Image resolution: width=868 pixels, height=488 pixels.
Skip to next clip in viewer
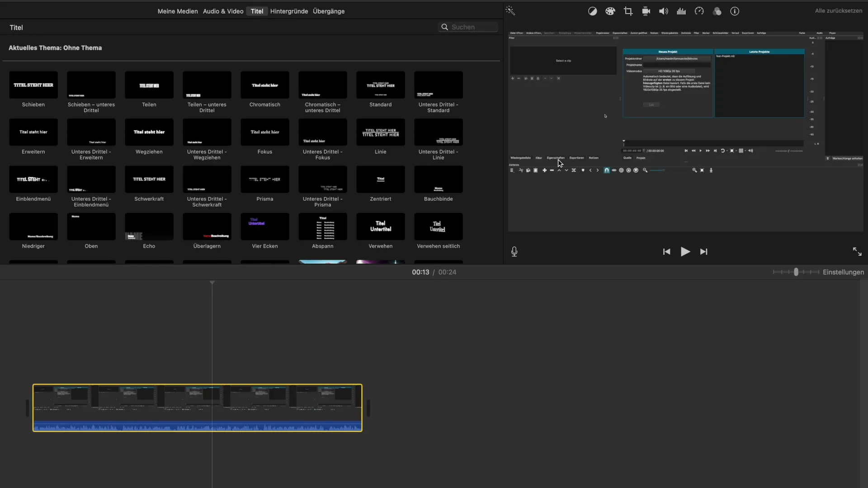click(704, 252)
